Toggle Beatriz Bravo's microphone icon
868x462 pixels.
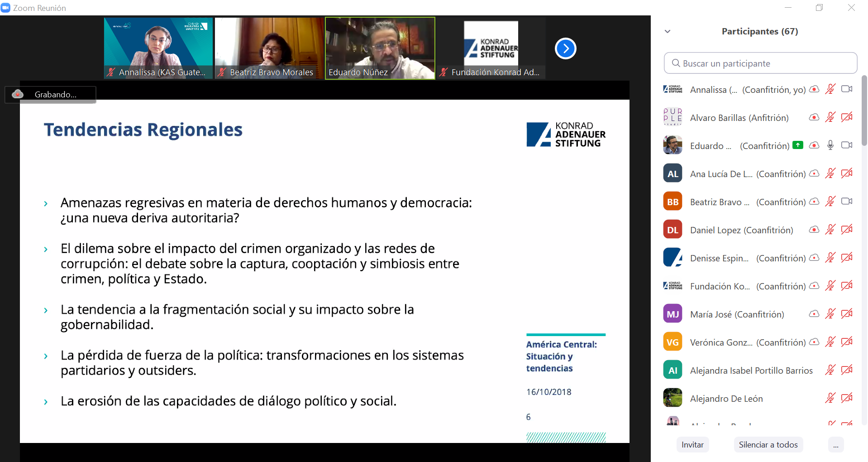[830, 202]
